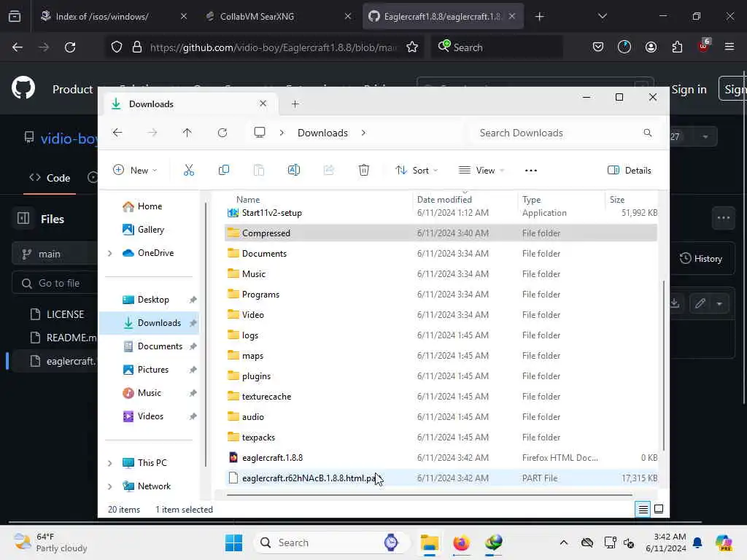Open the see more (three dots) Explorer menu
Viewport: 747px width, 560px height.
[531, 171]
